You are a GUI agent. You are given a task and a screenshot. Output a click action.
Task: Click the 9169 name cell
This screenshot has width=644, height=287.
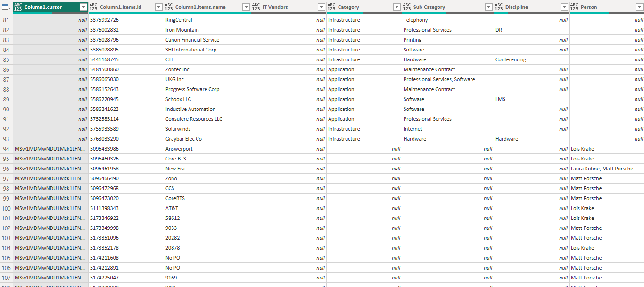click(207, 278)
